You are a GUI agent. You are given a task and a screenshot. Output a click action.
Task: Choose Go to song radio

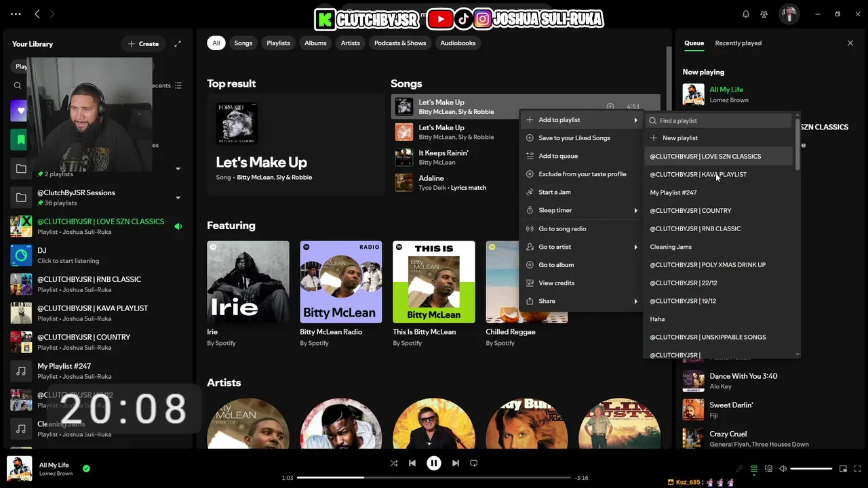click(581, 228)
